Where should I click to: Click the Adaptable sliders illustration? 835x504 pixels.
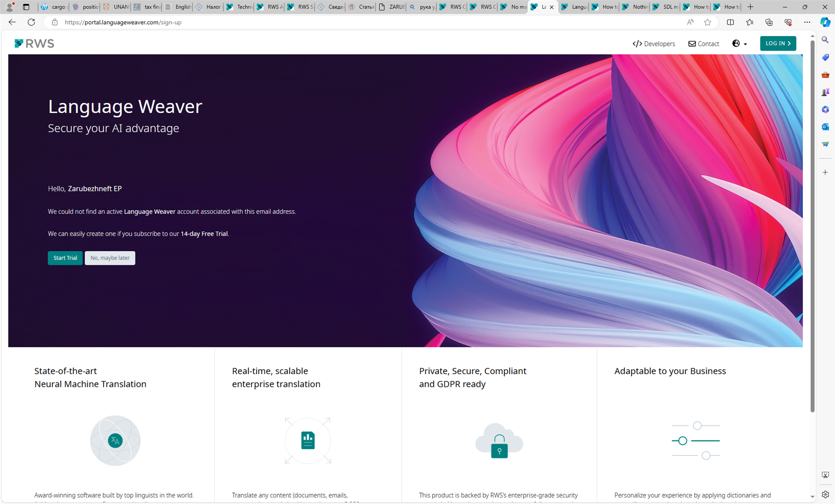[696, 440]
